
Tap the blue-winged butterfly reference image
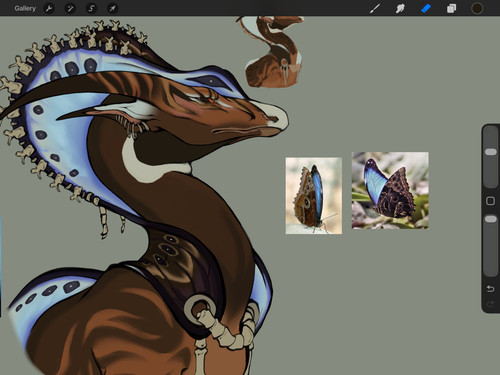[390, 190]
